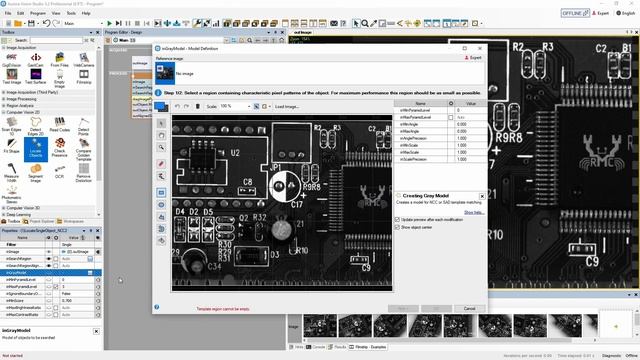The width and height of the screenshot is (640, 360).
Task: Pick the Test Surface tool
Action: (x=36, y=77)
